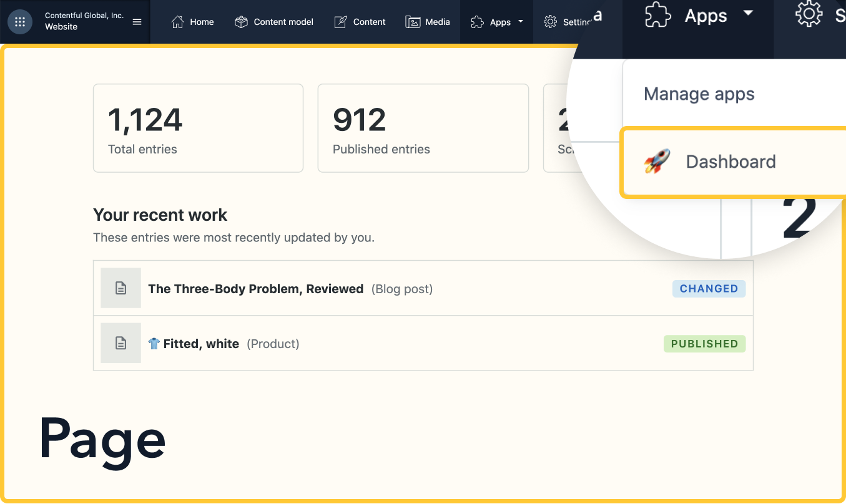Click the rocket icon beside Dashboard

pyautogui.click(x=657, y=162)
